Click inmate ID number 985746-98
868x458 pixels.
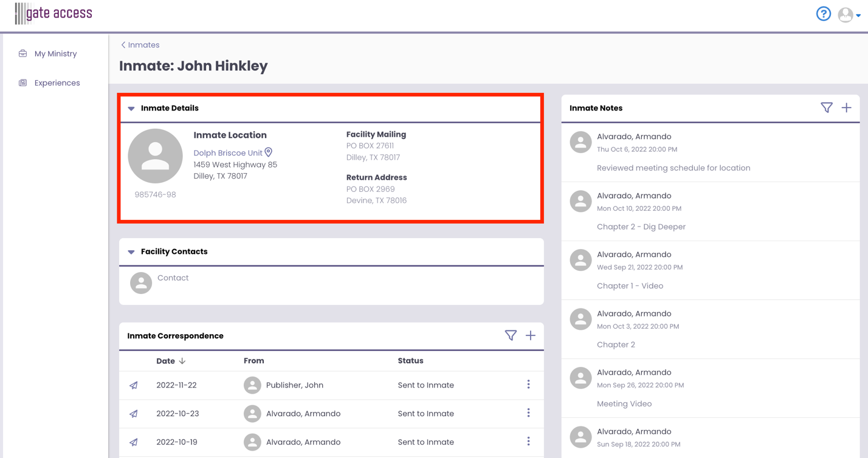[x=155, y=195]
